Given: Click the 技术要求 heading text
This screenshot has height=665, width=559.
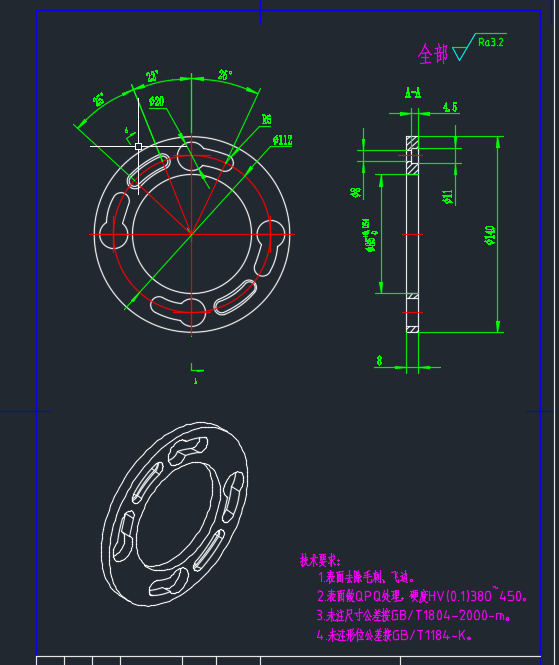Looking at the screenshot, I should pyautogui.click(x=321, y=560).
